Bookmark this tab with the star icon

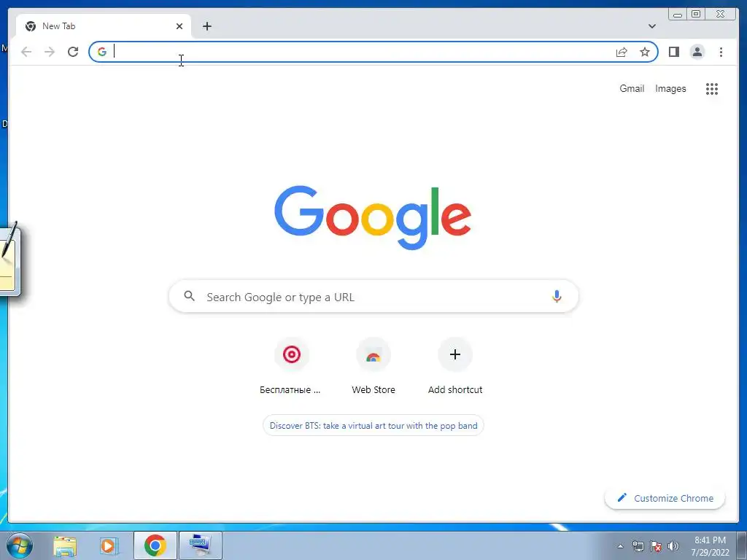(x=645, y=52)
